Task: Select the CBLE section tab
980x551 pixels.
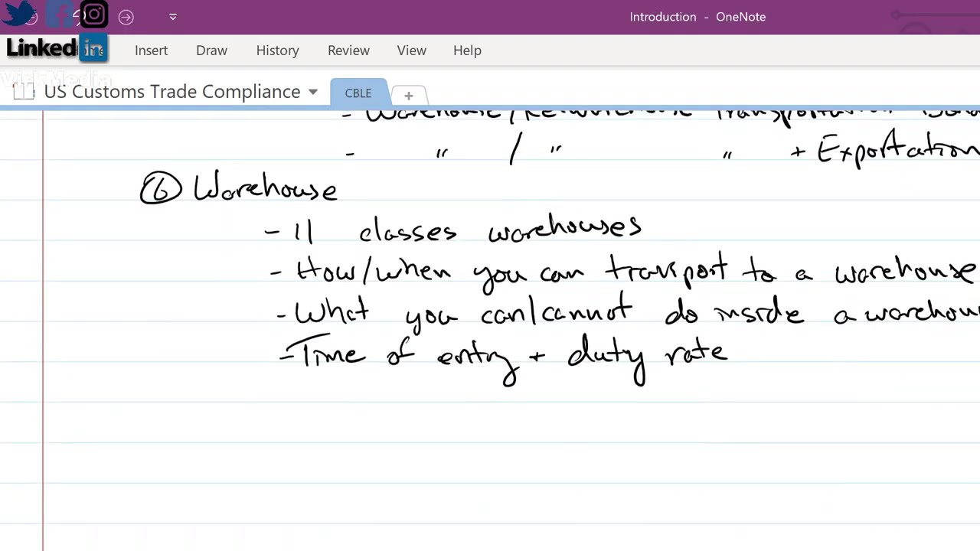Action: 358,93
